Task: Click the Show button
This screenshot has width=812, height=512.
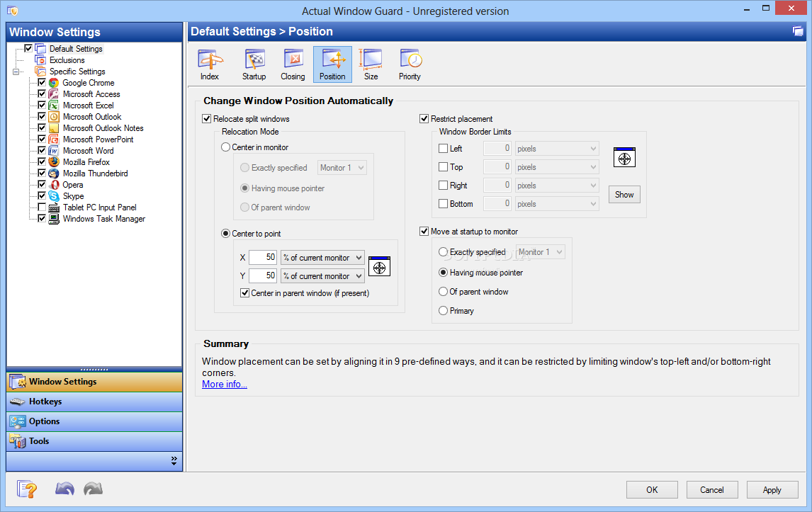Action: coord(624,195)
